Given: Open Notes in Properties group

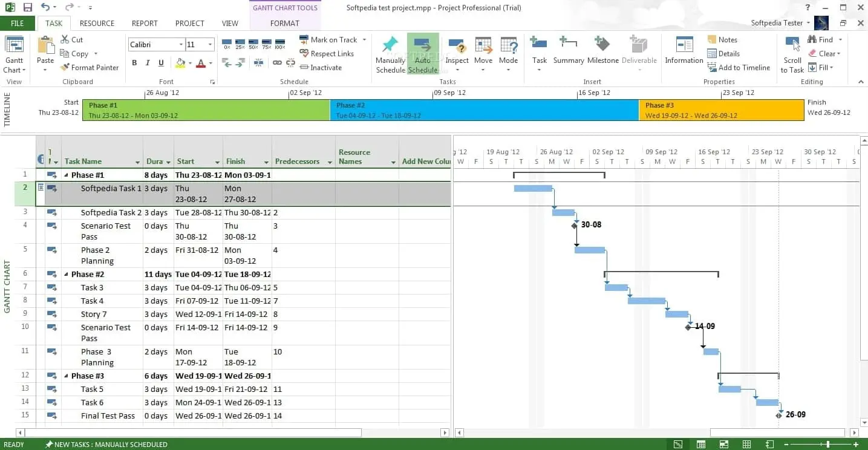Looking at the screenshot, I should point(722,40).
